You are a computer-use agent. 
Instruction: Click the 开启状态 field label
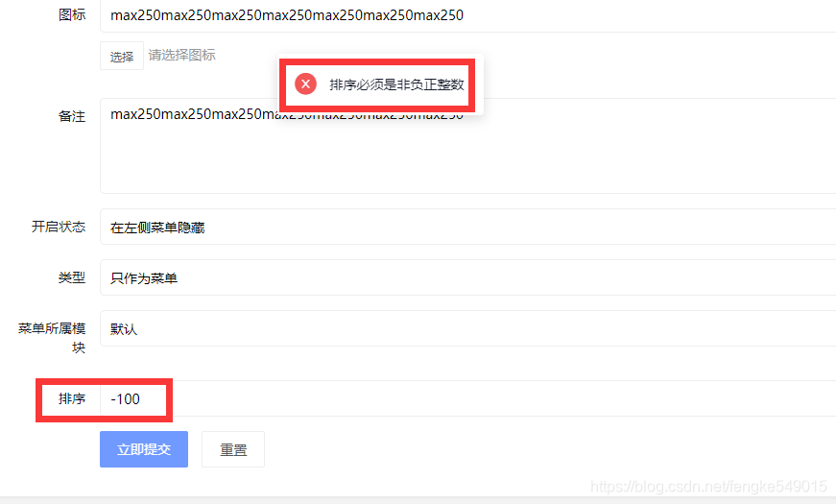coord(59,227)
